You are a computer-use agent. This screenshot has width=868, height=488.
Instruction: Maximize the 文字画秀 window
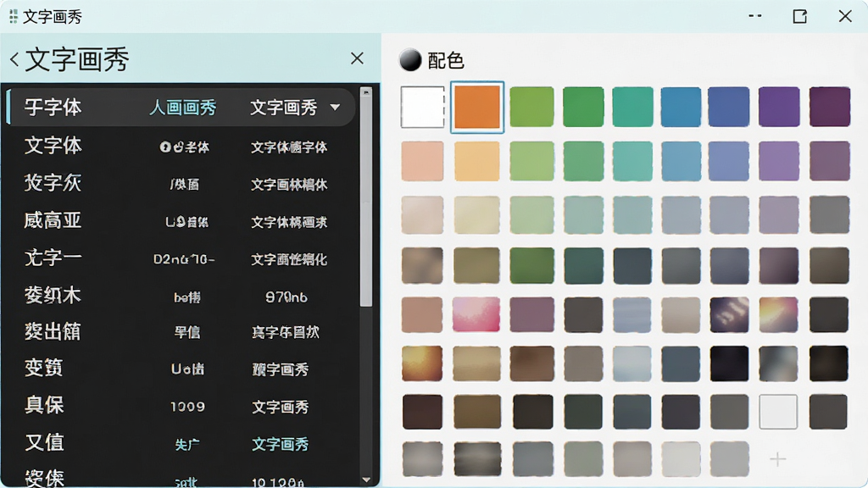(799, 16)
